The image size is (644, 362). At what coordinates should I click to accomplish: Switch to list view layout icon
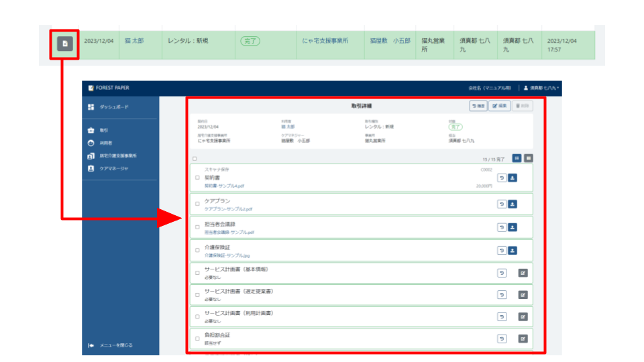(x=517, y=158)
